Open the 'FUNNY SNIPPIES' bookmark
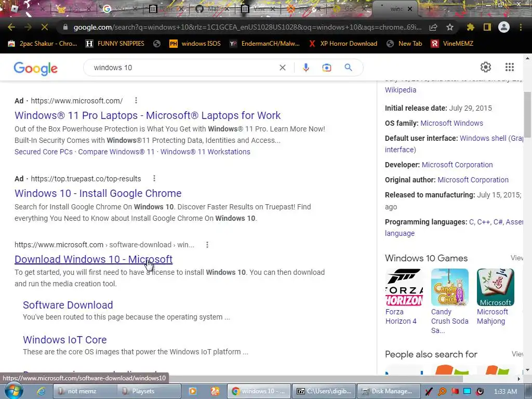The image size is (532, 399). coord(115,44)
